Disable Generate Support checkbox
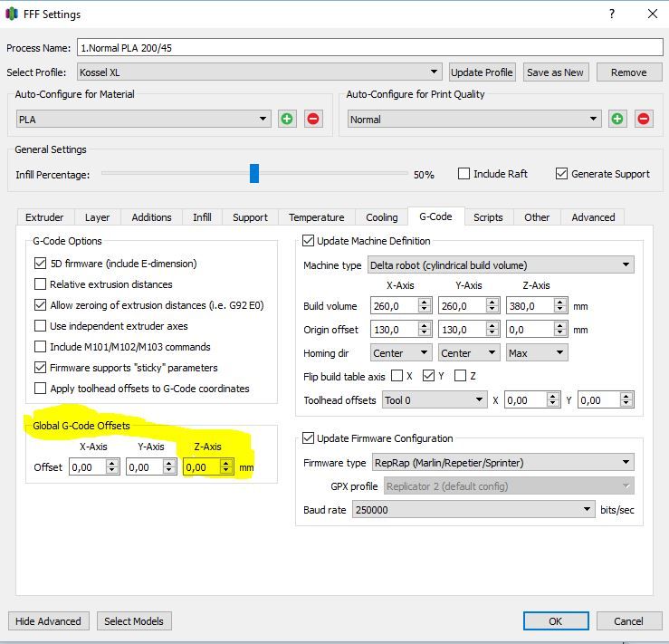The height and width of the screenshot is (644, 669). (x=561, y=174)
